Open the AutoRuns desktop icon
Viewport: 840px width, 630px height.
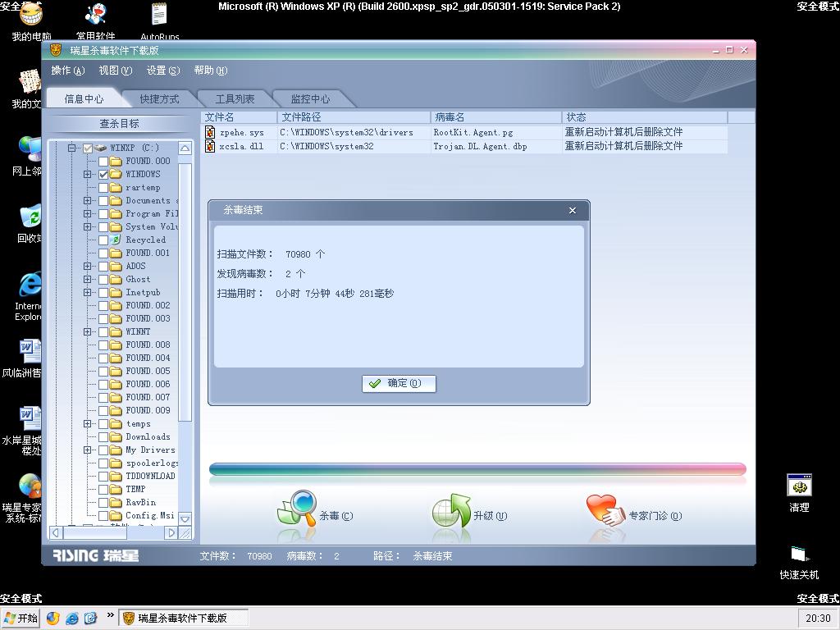coord(159,15)
